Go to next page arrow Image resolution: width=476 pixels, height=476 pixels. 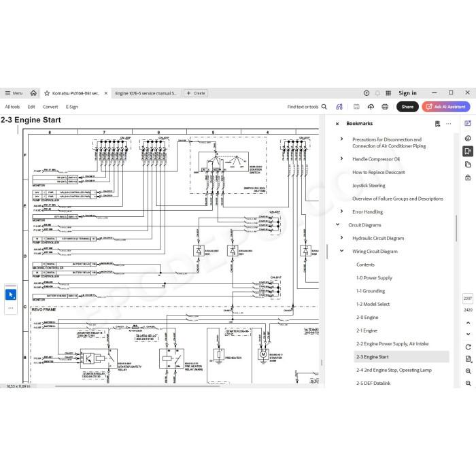(x=468, y=334)
